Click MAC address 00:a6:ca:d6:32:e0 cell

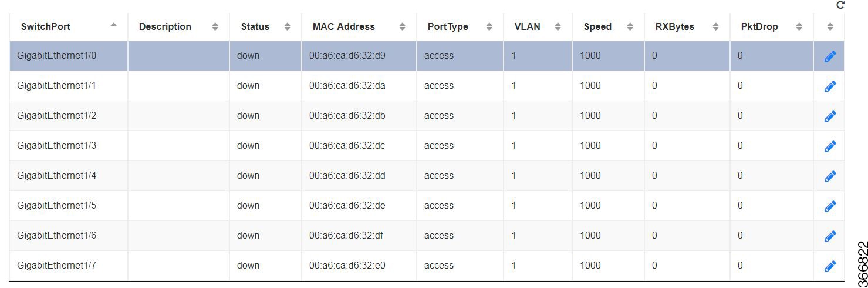click(x=347, y=265)
